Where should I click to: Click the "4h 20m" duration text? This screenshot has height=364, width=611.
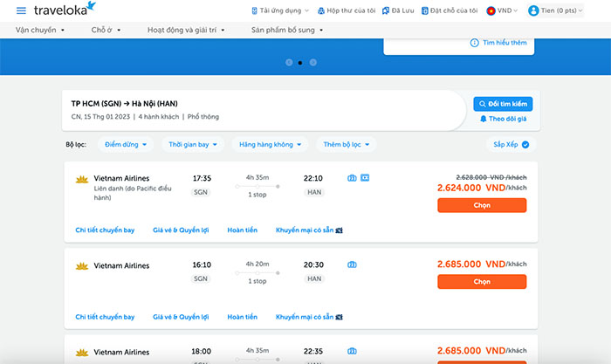(257, 264)
